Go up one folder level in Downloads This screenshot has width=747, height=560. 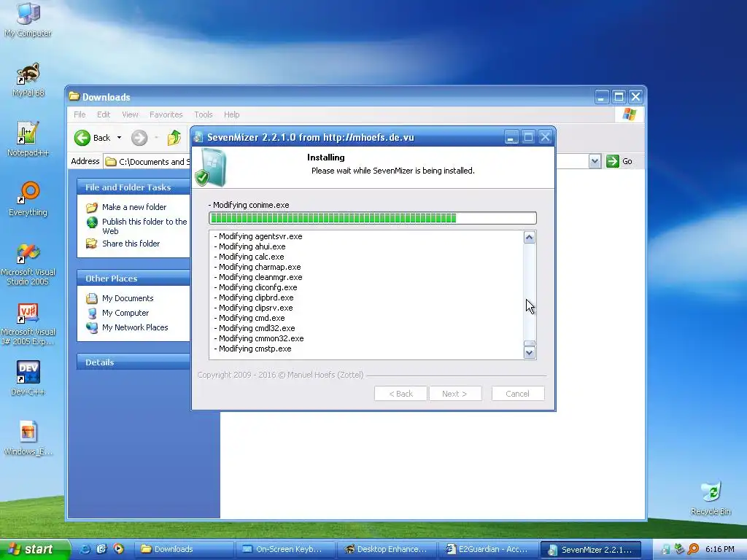(174, 138)
